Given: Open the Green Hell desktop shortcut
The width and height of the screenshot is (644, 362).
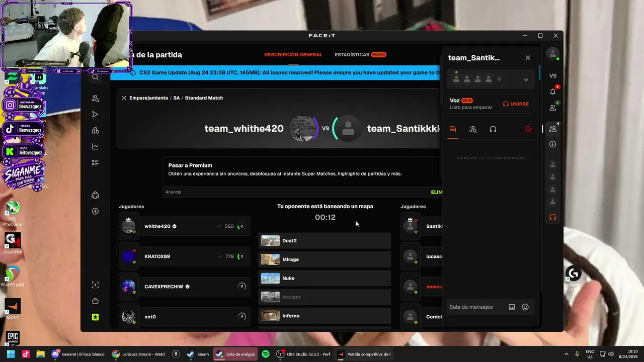Looking at the screenshot, I should (13, 243).
